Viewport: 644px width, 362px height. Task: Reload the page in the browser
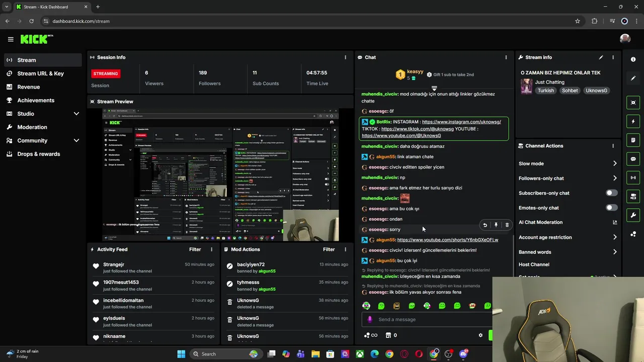pyautogui.click(x=31, y=21)
